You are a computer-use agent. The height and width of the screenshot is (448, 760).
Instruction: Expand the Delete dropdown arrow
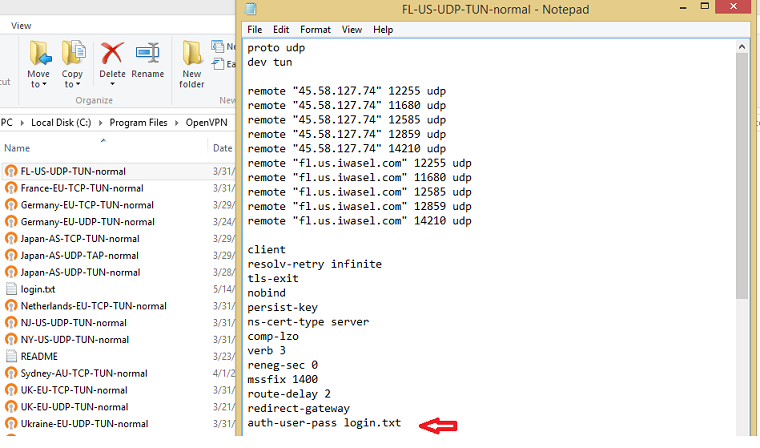click(112, 84)
